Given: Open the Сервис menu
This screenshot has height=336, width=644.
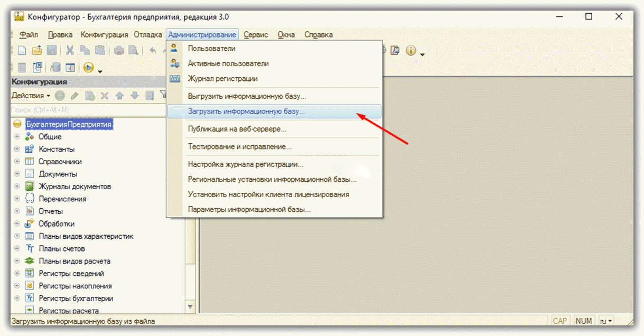Looking at the screenshot, I should coord(256,35).
